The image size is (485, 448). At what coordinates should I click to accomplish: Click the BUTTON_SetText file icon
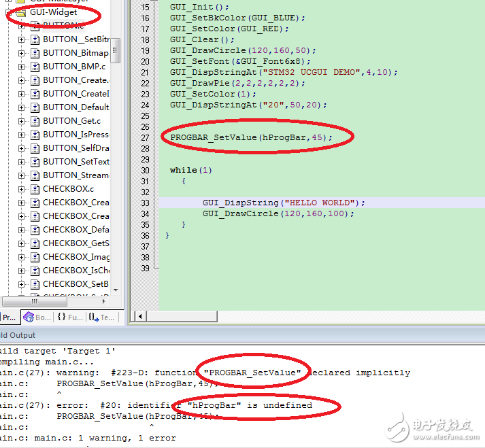[x=35, y=162]
